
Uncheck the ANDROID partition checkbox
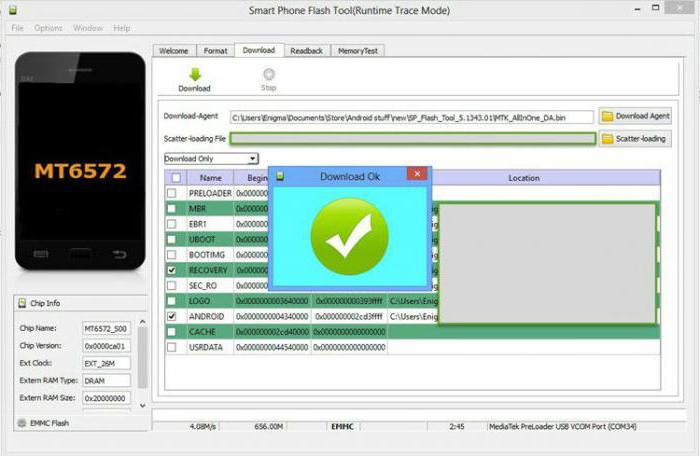(x=172, y=316)
